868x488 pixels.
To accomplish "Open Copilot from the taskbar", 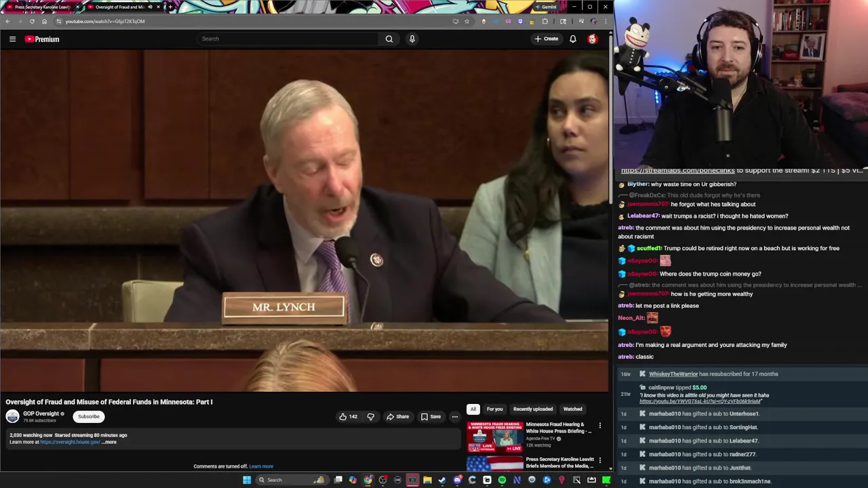I will pos(353,480).
